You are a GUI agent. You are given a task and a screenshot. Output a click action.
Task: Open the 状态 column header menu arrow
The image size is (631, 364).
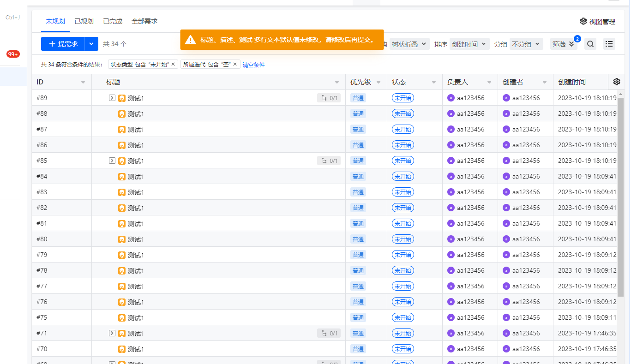click(434, 82)
